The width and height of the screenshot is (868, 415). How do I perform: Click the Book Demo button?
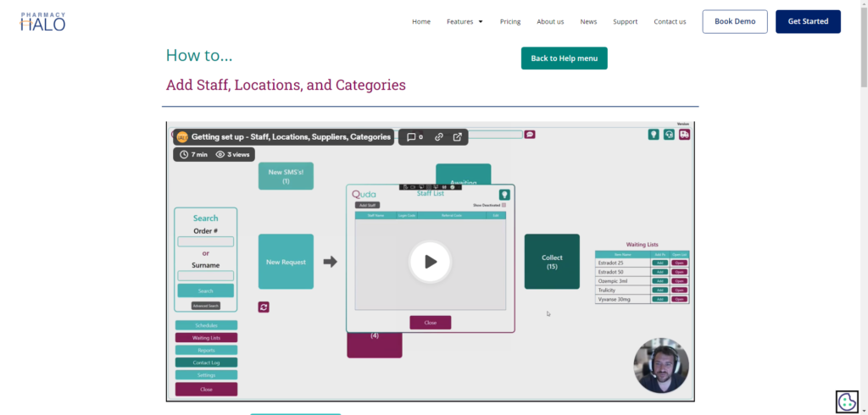735,21
